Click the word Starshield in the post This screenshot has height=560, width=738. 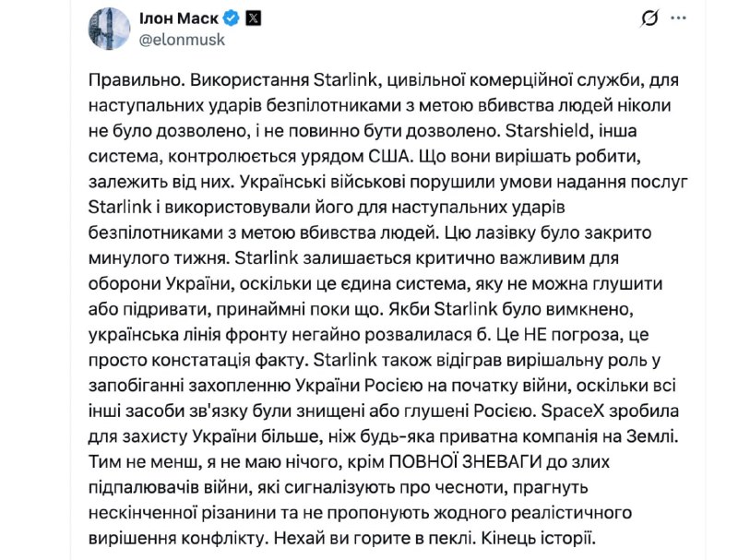tap(548, 130)
